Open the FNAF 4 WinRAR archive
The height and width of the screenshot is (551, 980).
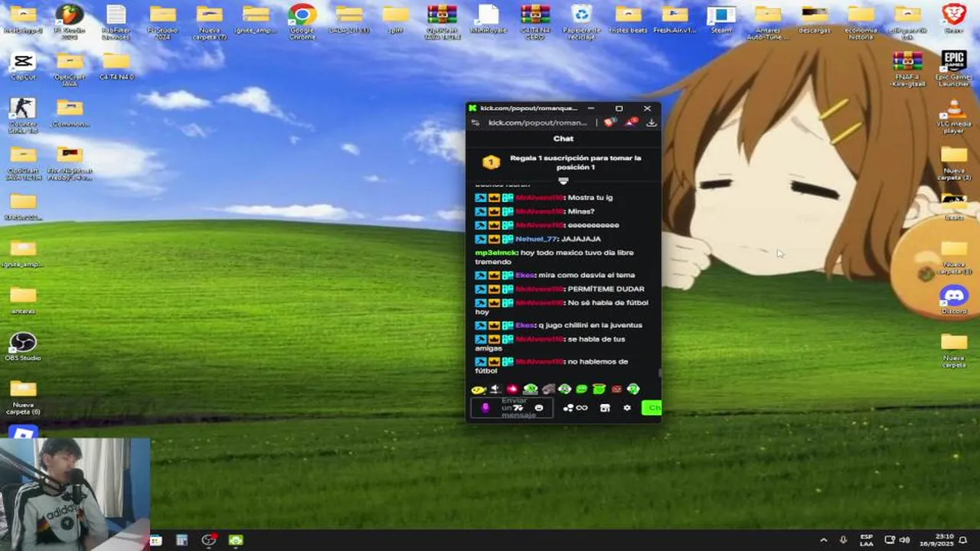(x=907, y=69)
